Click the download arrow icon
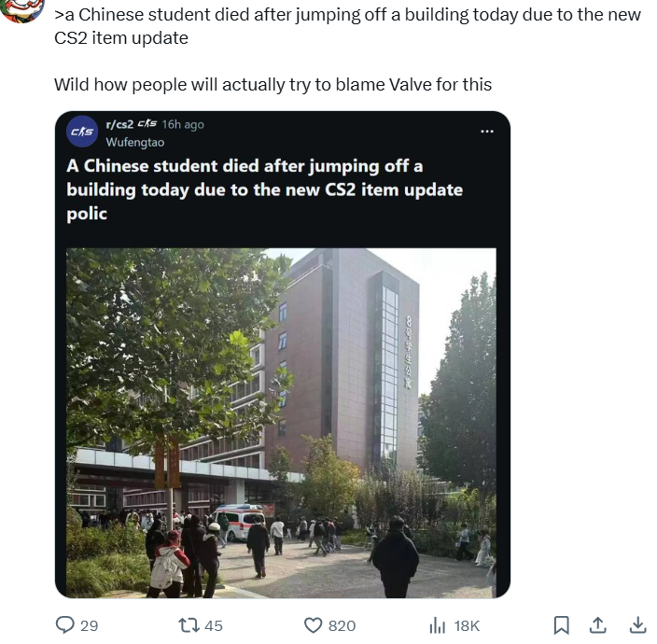Screen dimensions: 657x644 coord(637,624)
